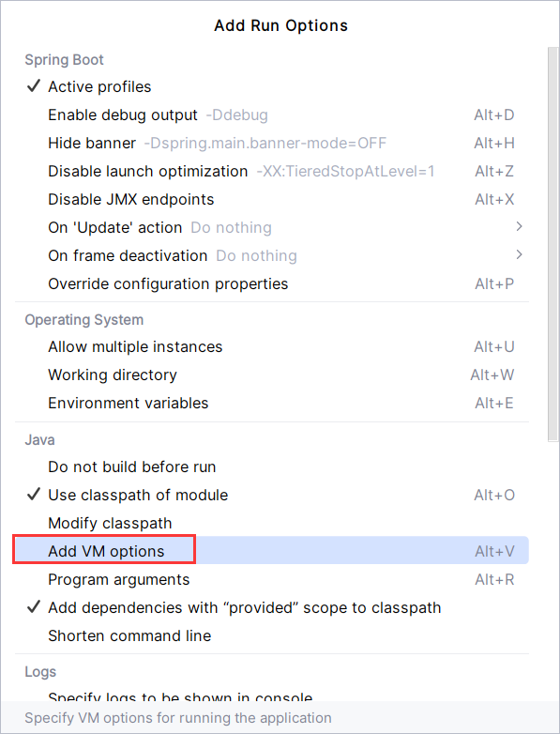Enable Do not build before run
Screen dimensions: 560x734
pos(272,466)
